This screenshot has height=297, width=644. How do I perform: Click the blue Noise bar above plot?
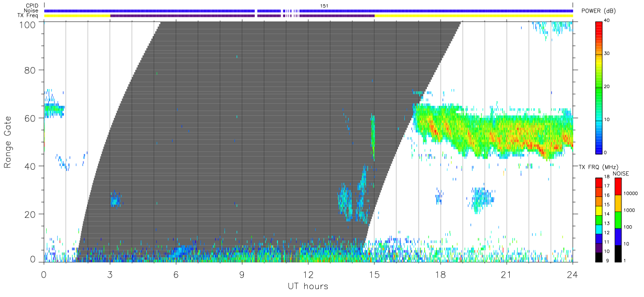(308, 10)
